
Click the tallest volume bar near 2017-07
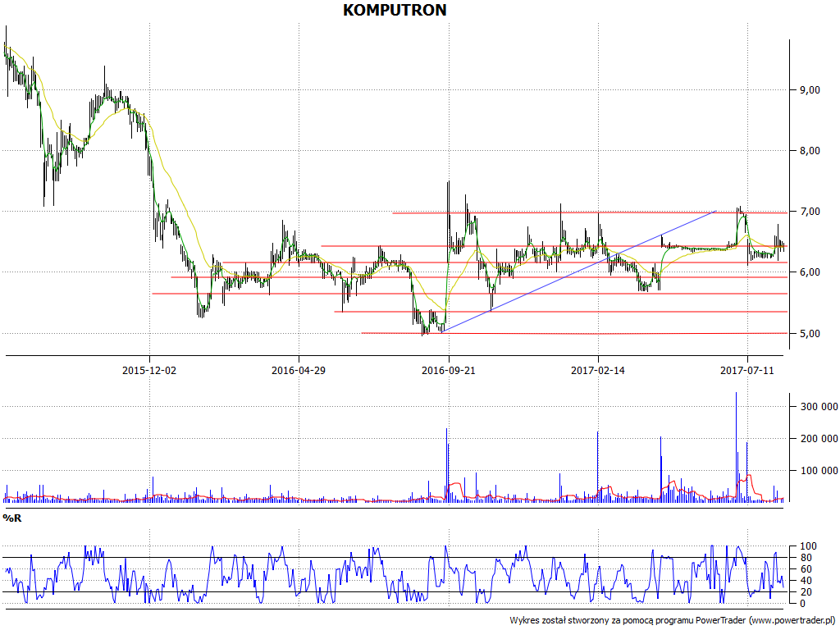[x=736, y=447]
